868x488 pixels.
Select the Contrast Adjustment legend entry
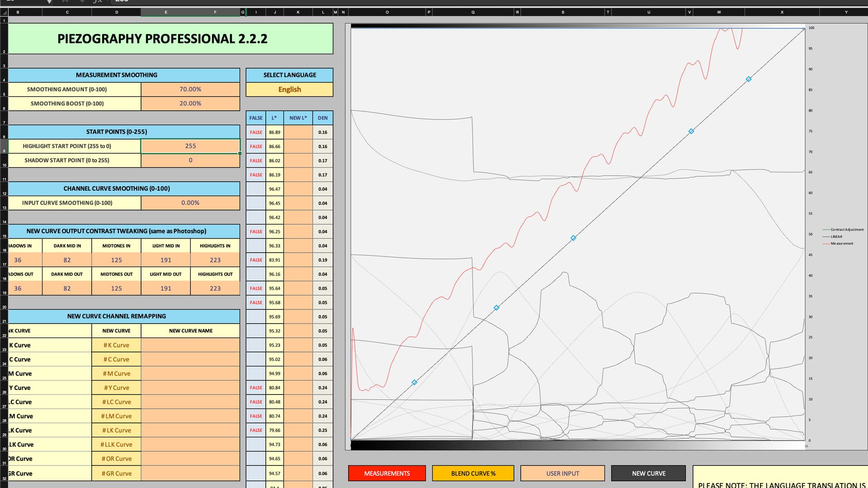click(x=846, y=230)
